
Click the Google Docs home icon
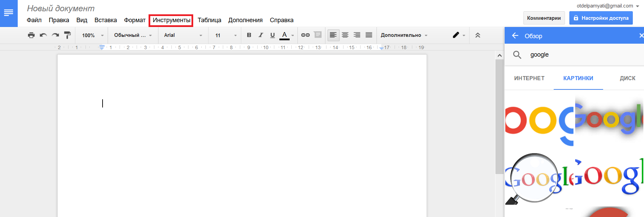[x=9, y=13]
